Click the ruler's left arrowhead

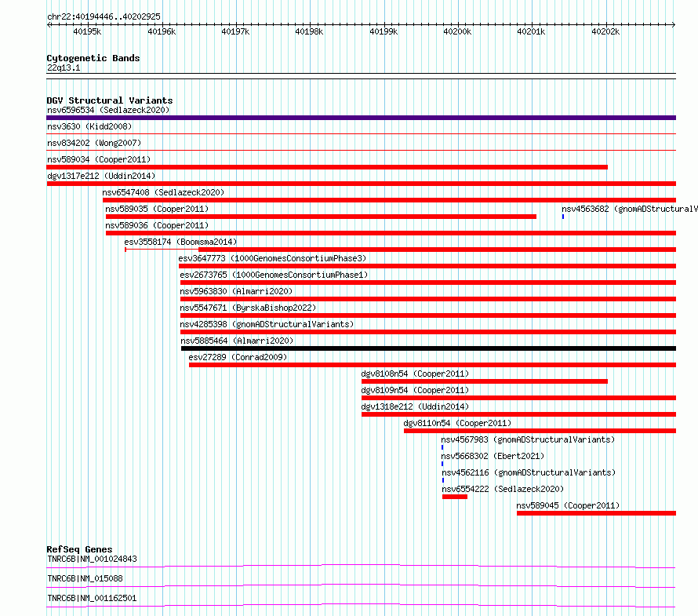[x=49, y=25]
